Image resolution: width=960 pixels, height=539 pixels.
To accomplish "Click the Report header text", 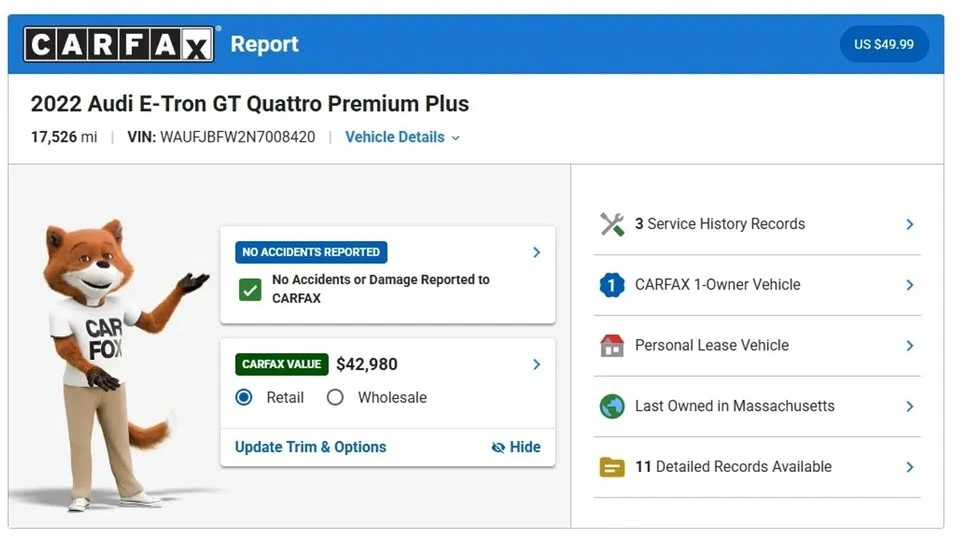I will click(264, 44).
